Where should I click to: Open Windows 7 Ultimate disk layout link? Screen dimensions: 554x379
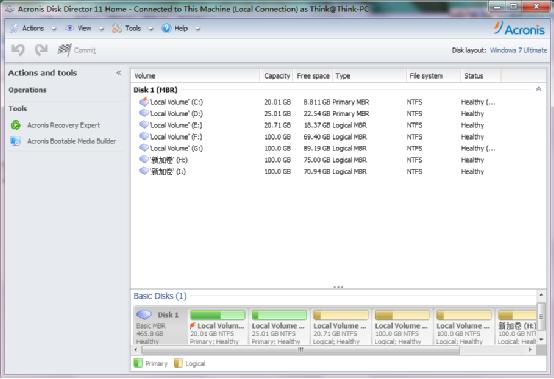click(518, 50)
